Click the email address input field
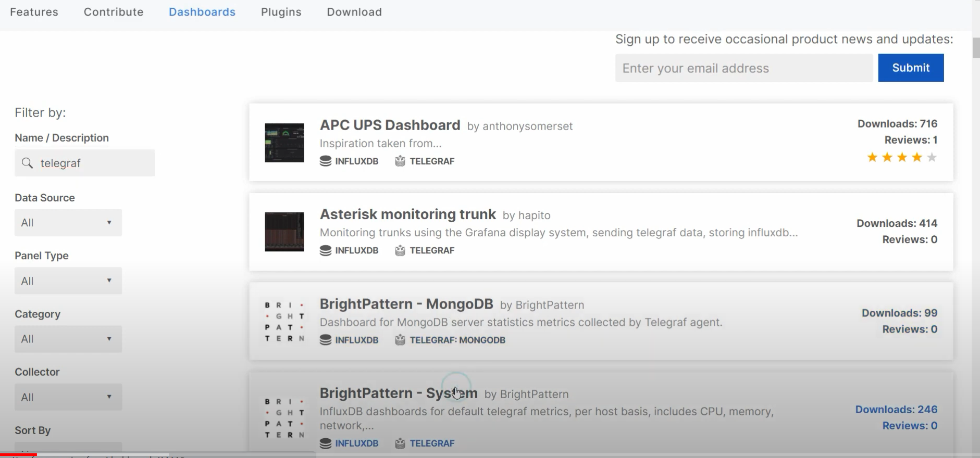This screenshot has height=458, width=980. pos(744,68)
